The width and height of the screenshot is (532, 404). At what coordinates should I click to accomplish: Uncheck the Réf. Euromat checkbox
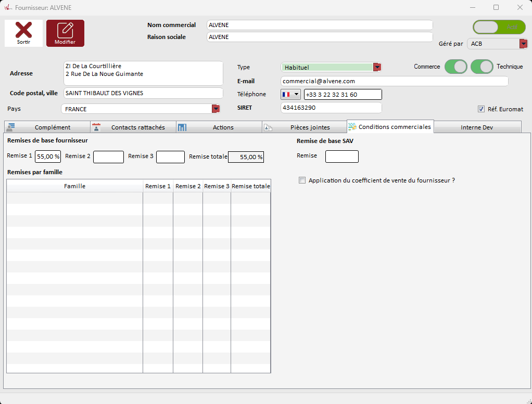(x=481, y=109)
